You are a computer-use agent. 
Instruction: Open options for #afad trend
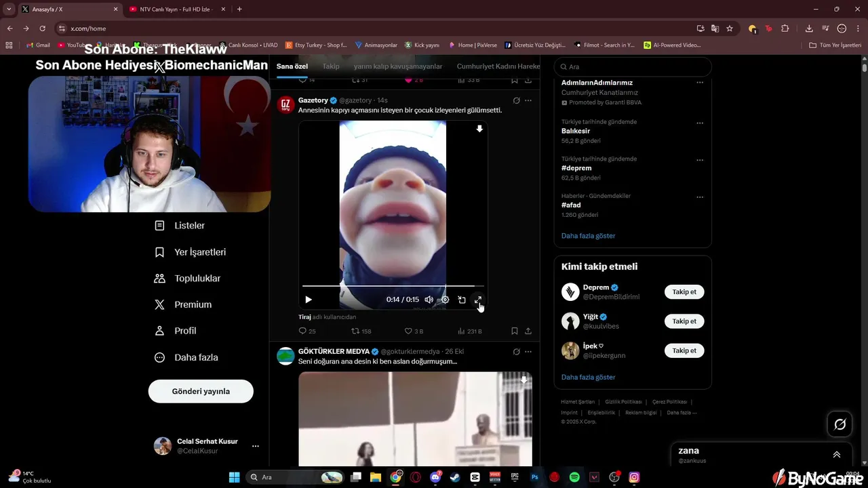(x=700, y=197)
